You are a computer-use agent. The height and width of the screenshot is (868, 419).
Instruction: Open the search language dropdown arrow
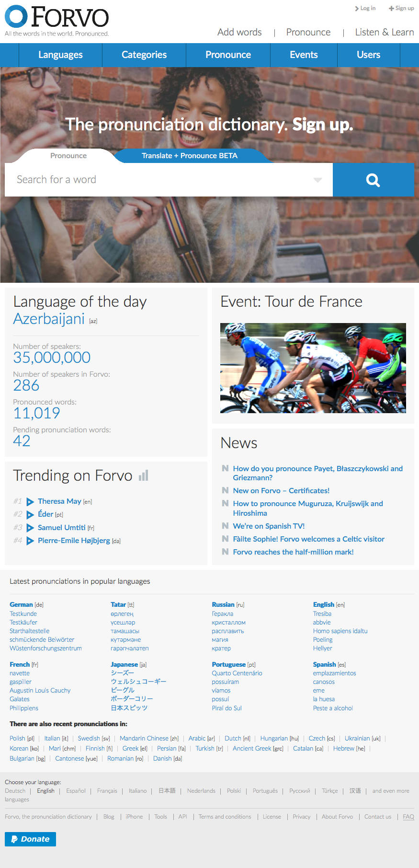coord(317,180)
